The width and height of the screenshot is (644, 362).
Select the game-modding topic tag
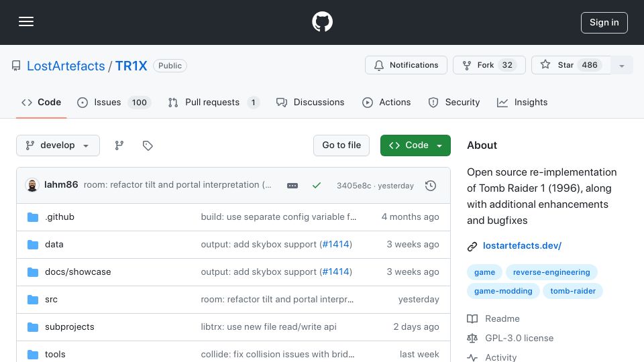point(503,291)
